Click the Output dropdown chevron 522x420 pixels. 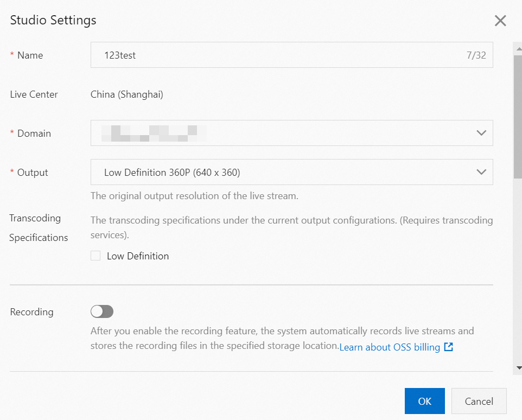click(481, 172)
